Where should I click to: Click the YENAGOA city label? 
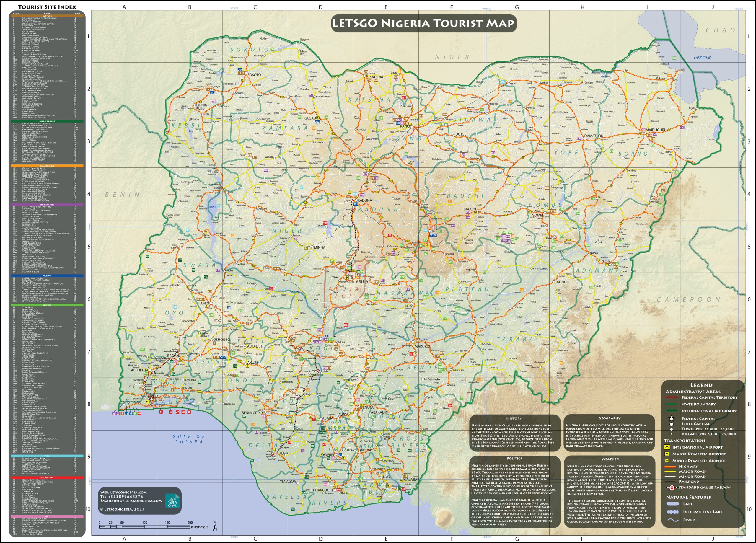[287, 481]
